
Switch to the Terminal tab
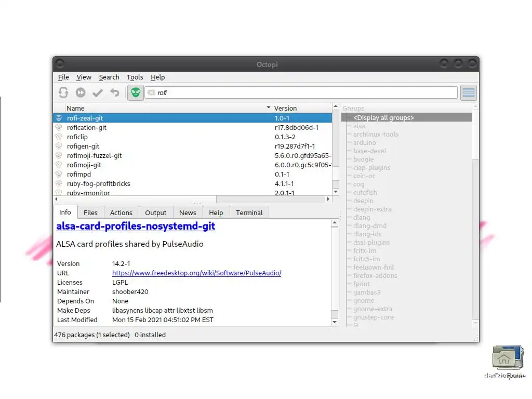[249, 212]
